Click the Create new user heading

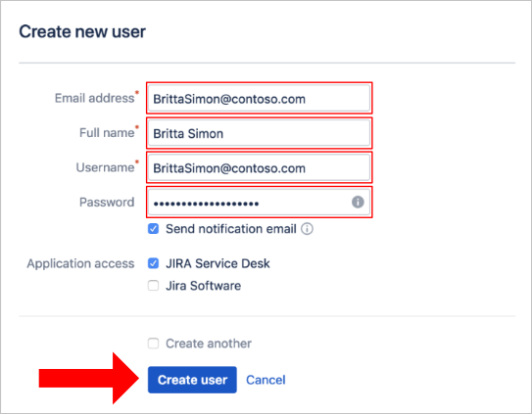point(82,32)
